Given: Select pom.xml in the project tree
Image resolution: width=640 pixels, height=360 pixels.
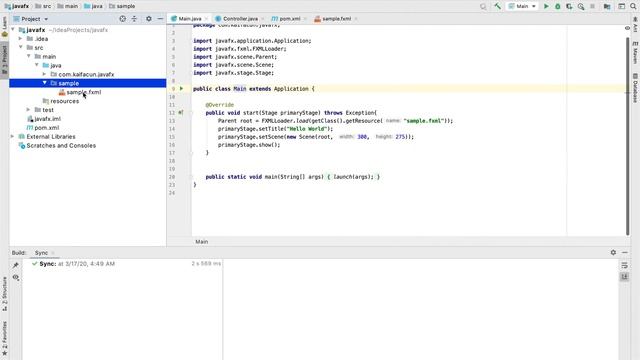Looking at the screenshot, I should [x=47, y=128].
